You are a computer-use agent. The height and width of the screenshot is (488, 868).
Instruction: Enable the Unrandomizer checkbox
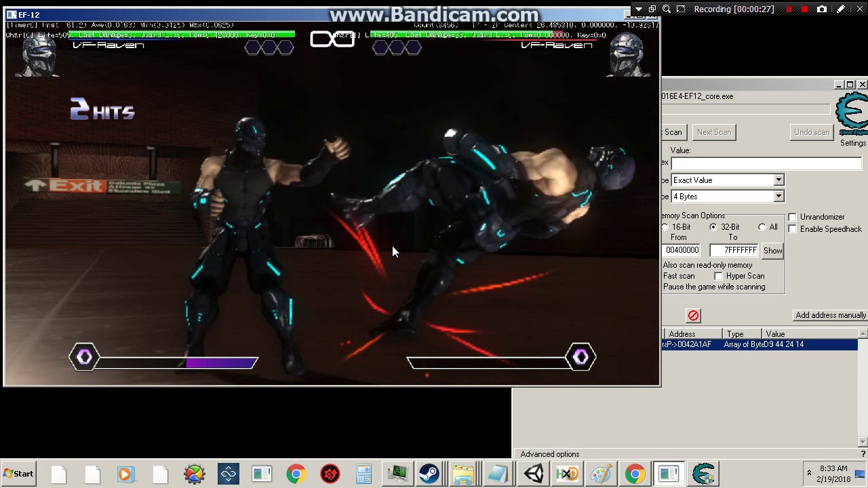793,217
